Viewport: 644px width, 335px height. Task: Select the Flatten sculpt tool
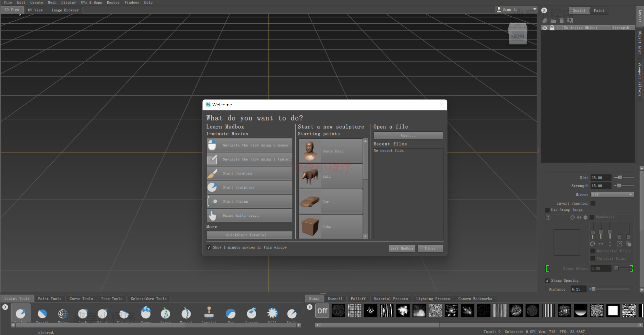coord(124,313)
